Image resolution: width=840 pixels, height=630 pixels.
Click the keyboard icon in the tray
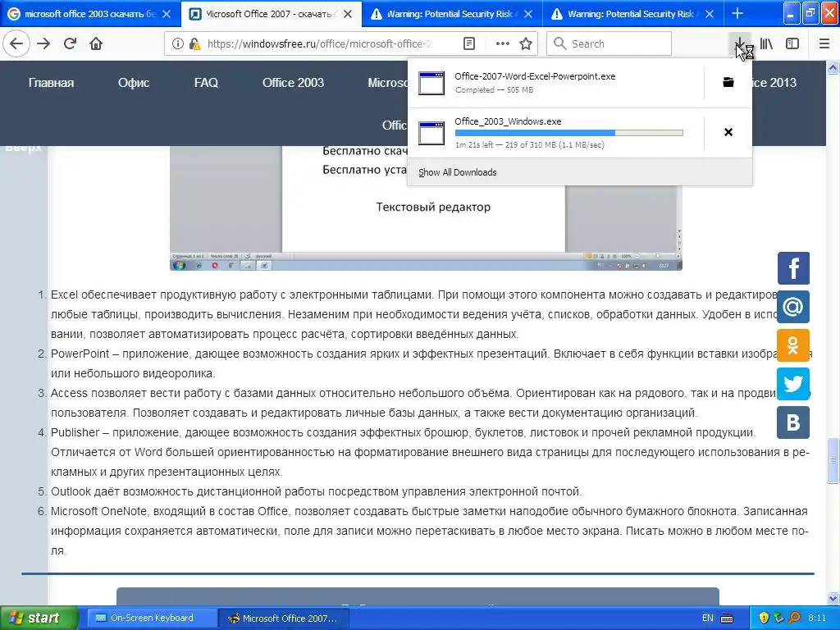(x=727, y=619)
